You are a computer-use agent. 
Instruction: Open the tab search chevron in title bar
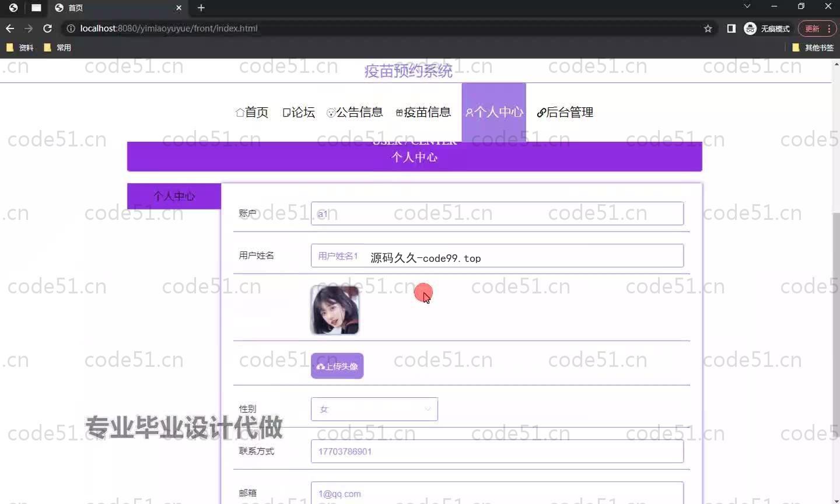tap(747, 6)
